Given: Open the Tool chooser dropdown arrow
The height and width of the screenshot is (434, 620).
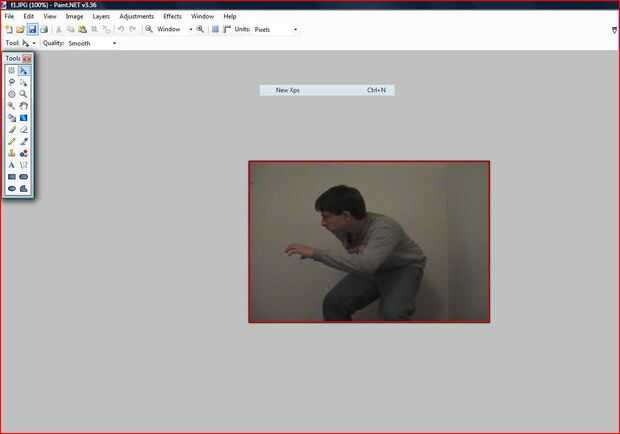Looking at the screenshot, I should tap(34, 43).
